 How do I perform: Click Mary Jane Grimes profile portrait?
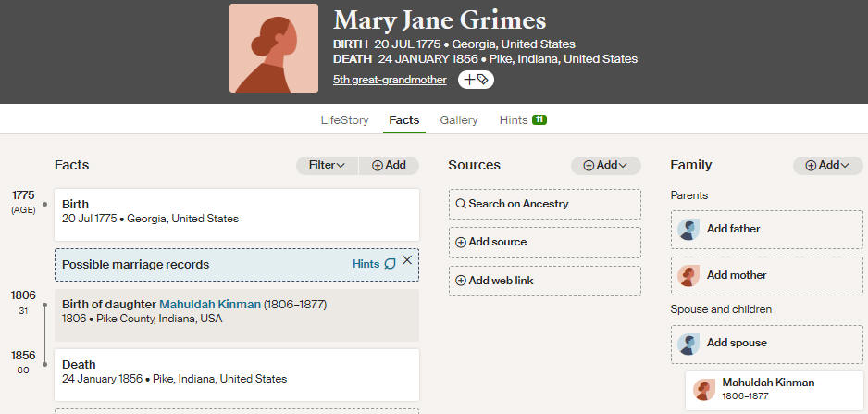(274, 48)
